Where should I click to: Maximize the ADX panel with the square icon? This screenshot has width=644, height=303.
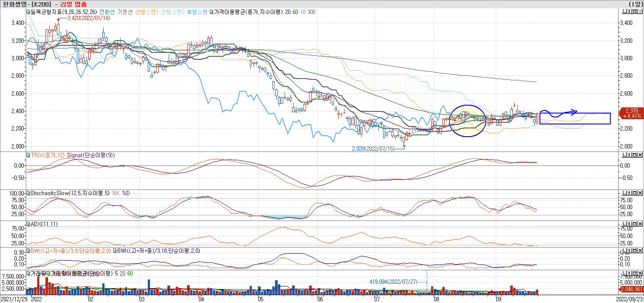[x=635, y=224]
